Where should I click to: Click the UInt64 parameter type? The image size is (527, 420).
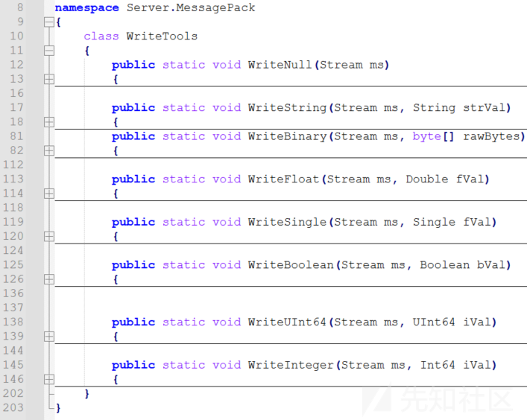434,322
